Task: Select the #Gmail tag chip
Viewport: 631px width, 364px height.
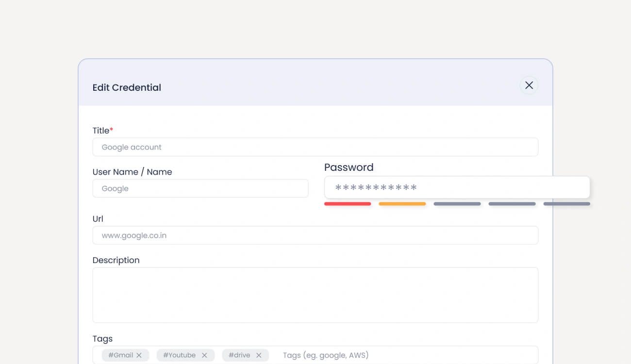Action: [x=125, y=355]
